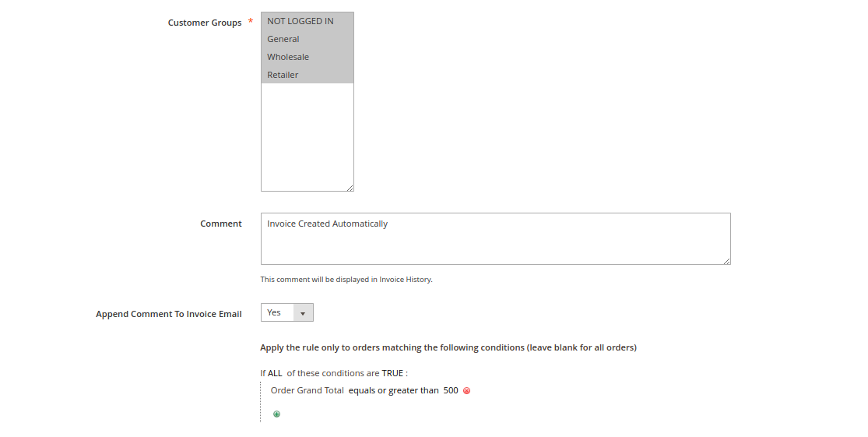Change the ALL conditions aggregator

click(x=275, y=373)
